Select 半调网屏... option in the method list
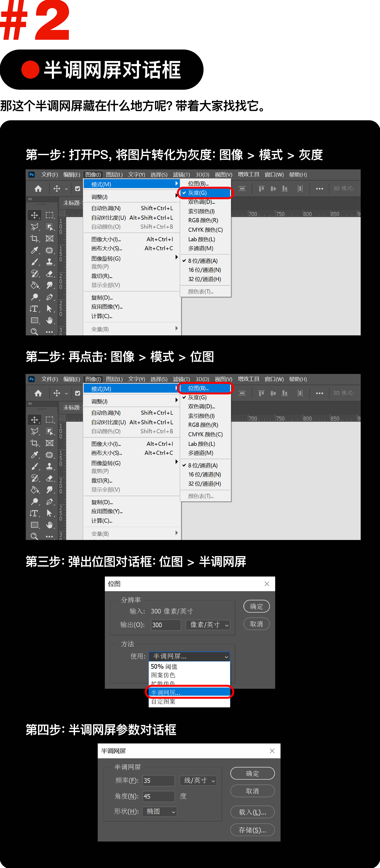380x868 pixels. [190, 692]
